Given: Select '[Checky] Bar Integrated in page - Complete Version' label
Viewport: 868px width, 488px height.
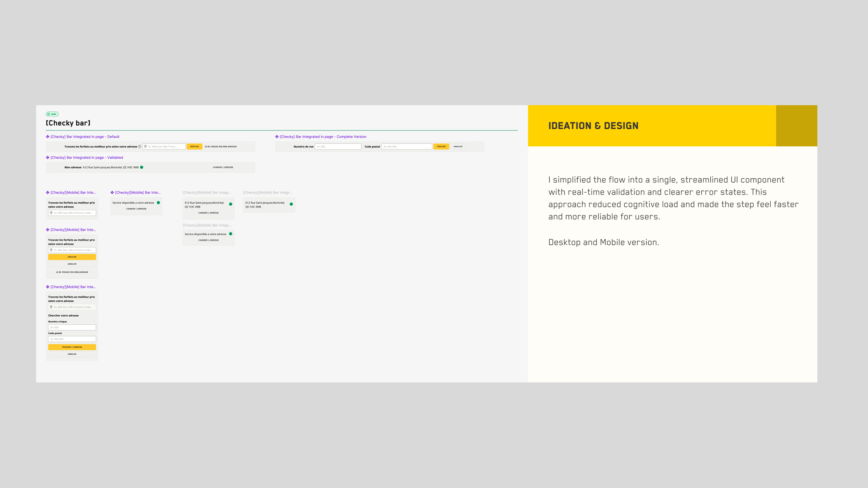Looking at the screenshot, I should 323,137.
